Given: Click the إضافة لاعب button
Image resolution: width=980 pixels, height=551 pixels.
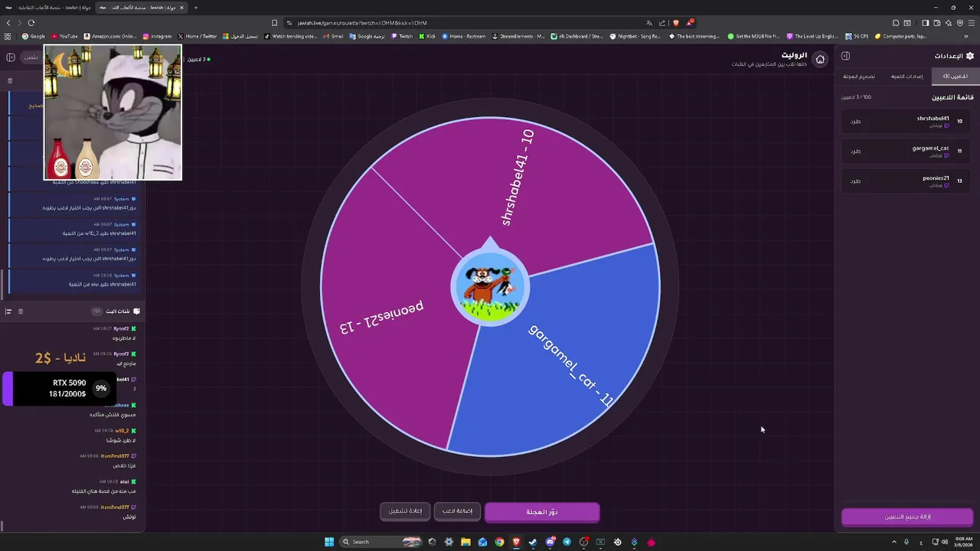Looking at the screenshot, I should point(457,512).
